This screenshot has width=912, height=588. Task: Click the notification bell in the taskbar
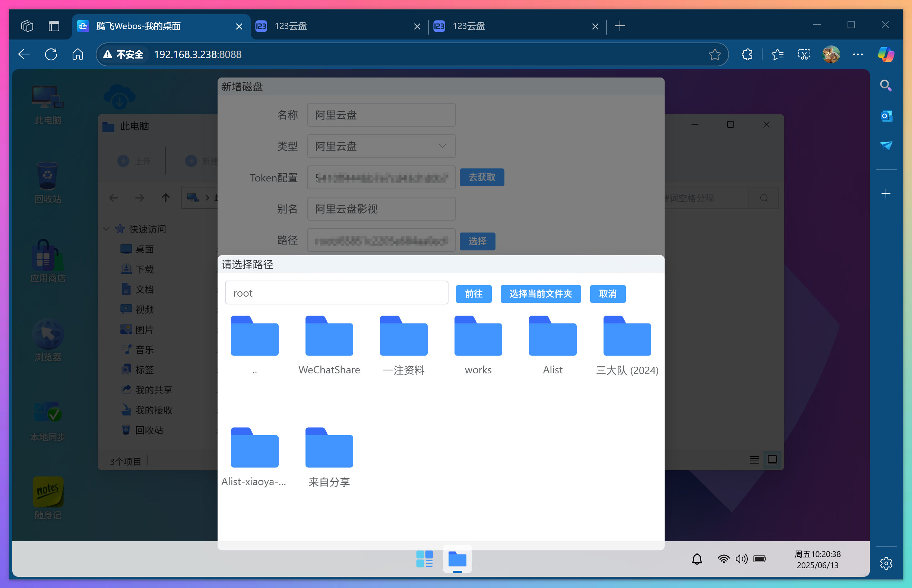tap(697, 559)
